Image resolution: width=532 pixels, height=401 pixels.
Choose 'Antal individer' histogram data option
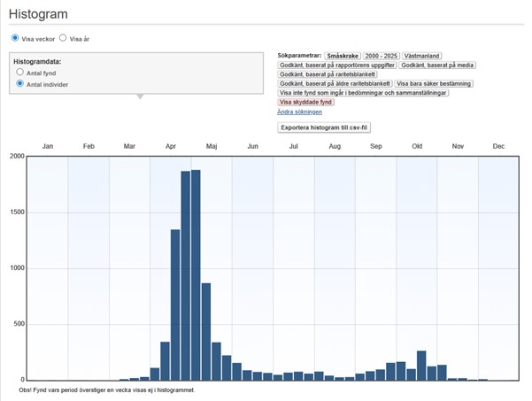click(x=20, y=84)
